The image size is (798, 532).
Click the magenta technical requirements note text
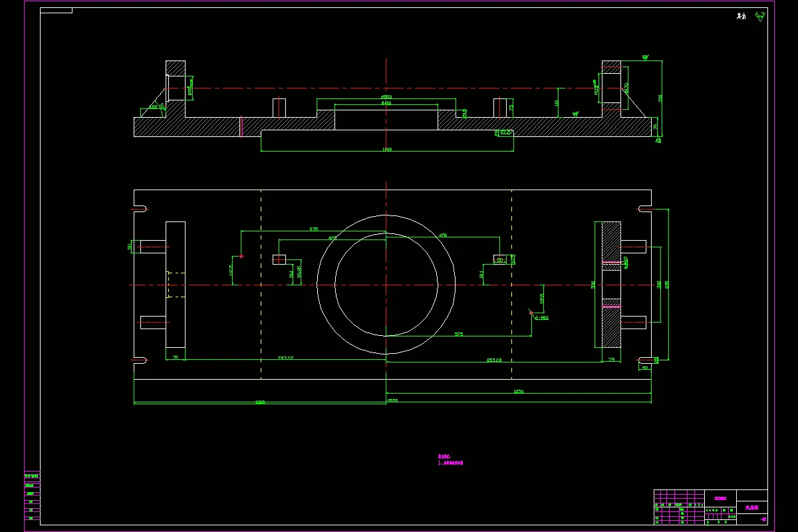[x=450, y=460]
